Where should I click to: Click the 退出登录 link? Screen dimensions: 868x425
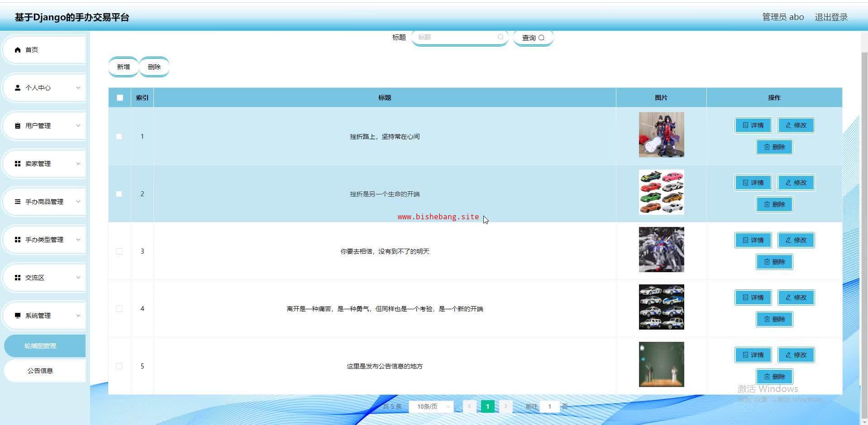[x=831, y=17]
